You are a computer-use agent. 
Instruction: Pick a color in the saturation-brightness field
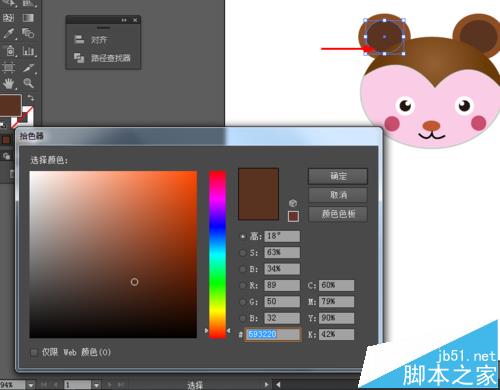tap(113, 255)
